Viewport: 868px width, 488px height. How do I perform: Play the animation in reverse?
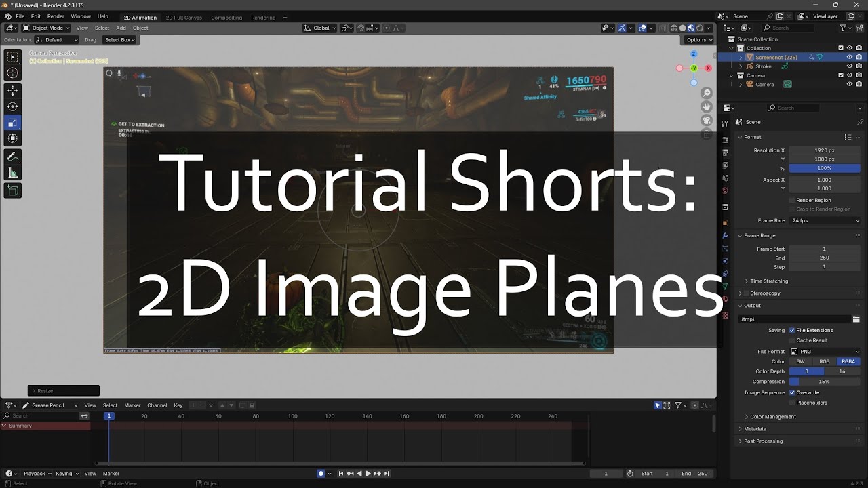pos(359,474)
